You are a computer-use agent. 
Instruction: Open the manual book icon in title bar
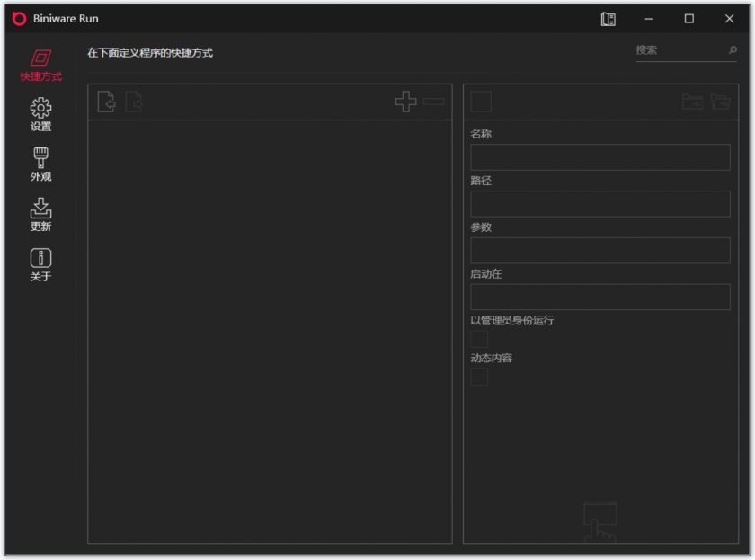pyautogui.click(x=608, y=19)
